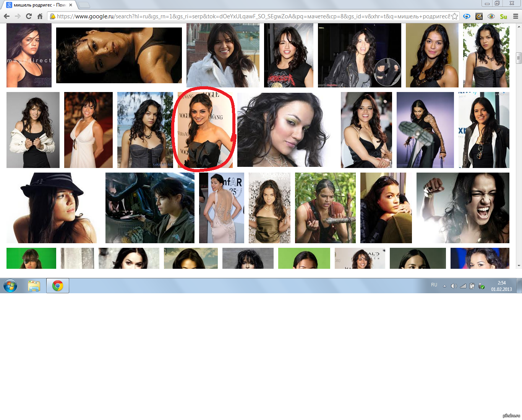Open a new tab next to current tab
The height and width of the screenshot is (420, 522).
(84, 5)
